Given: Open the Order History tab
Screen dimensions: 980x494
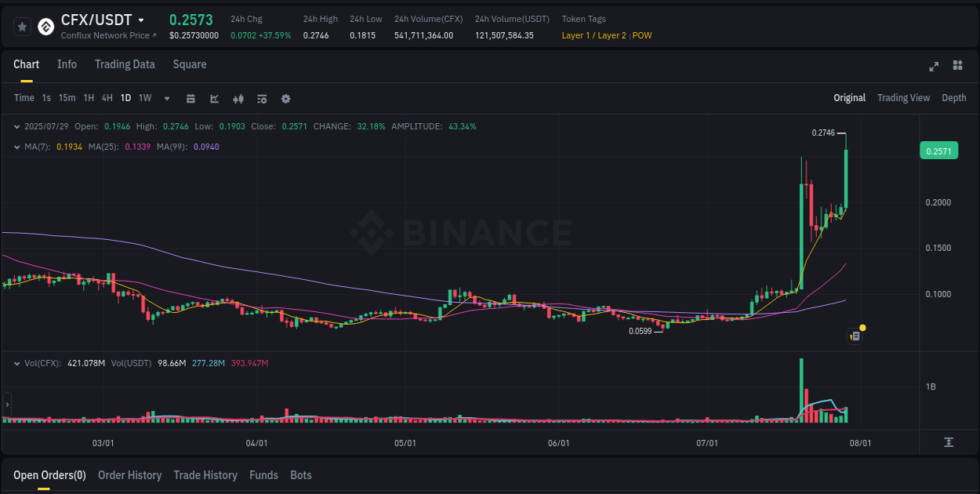Looking at the screenshot, I should click(129, 475).
